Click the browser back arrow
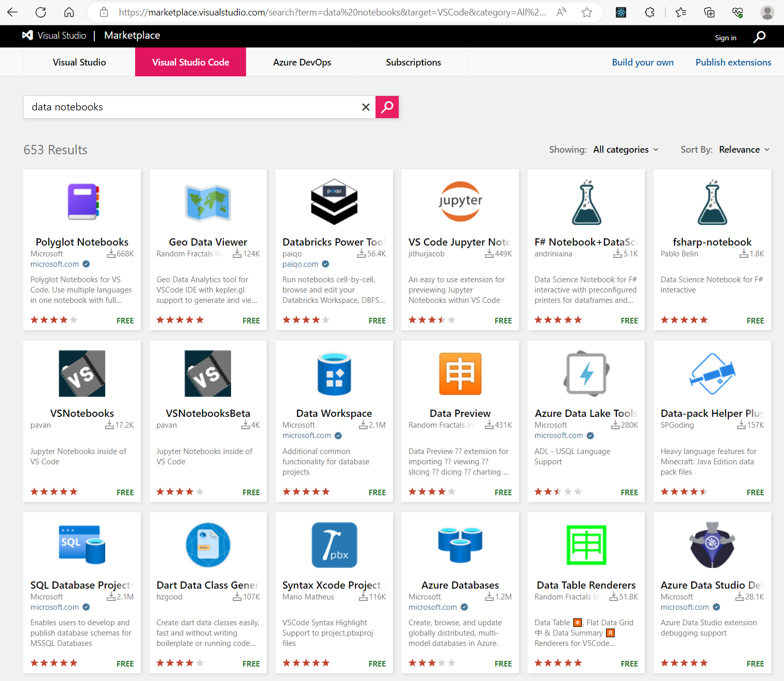Image resolution: width=784 pixels, height=681 pixels. [12, 12]
